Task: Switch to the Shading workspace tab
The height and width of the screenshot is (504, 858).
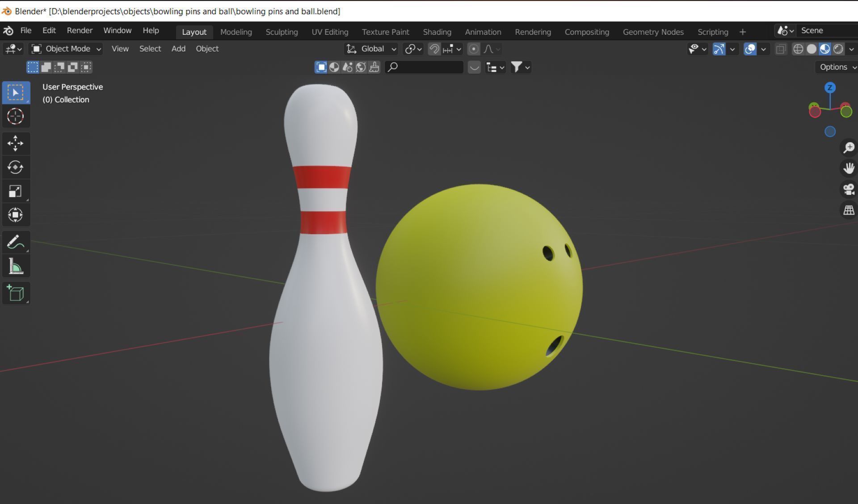Action: tap(437, 32)
